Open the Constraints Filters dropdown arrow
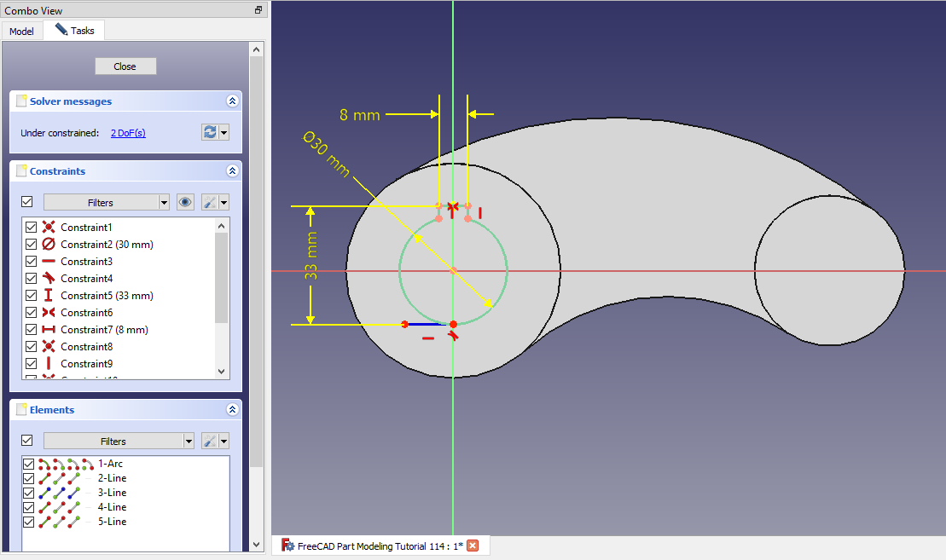The width and height of the screenshot is (946, 560). click(x=164, y=202)
